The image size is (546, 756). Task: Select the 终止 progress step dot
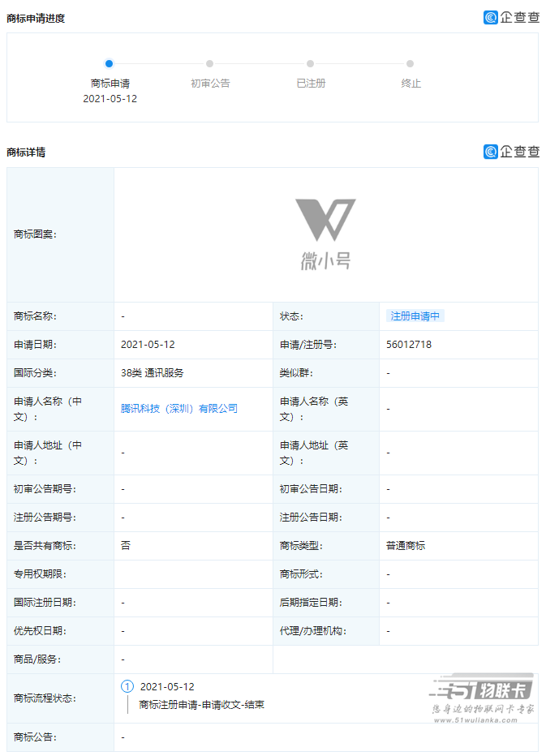point(410,63)
